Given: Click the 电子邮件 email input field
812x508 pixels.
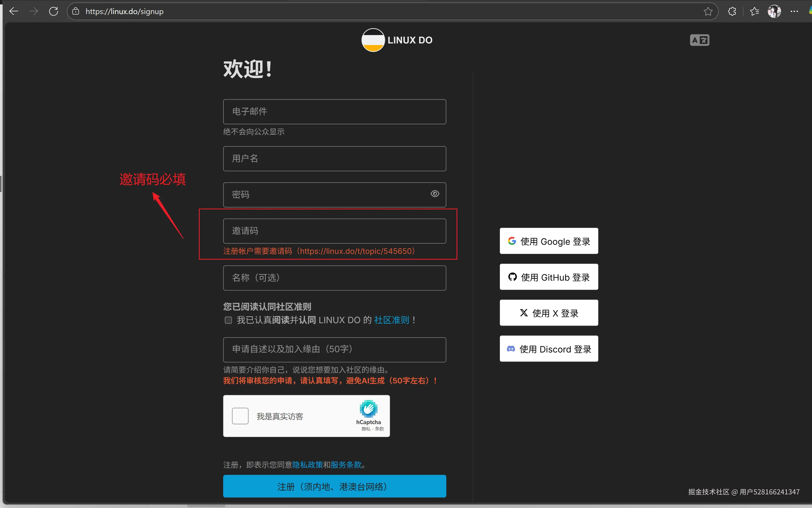Looking at the screenshot, I should coord(334,112).
